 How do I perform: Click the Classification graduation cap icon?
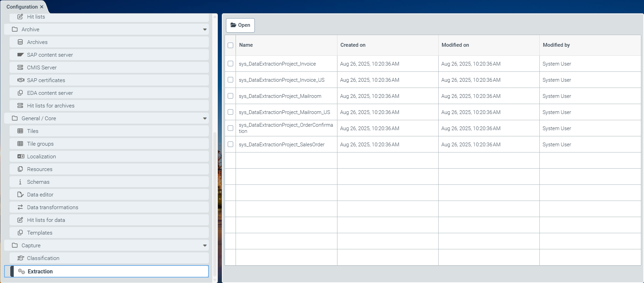coord(21,258)
